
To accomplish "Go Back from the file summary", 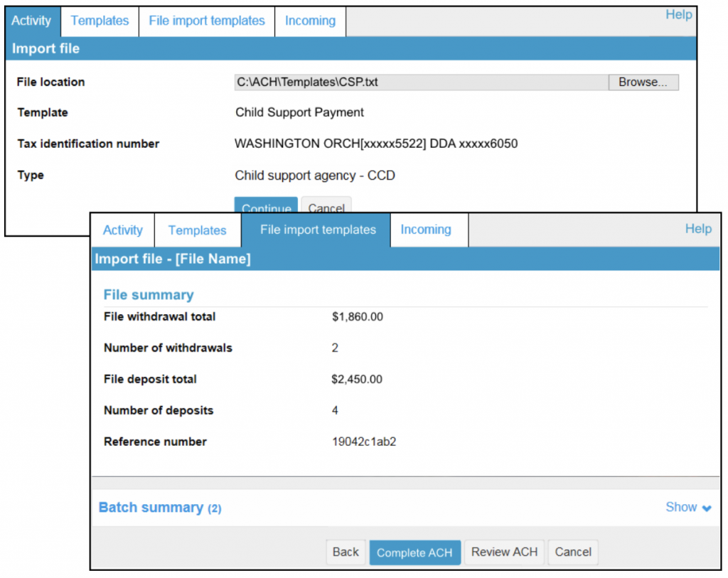I will [346, 552].
